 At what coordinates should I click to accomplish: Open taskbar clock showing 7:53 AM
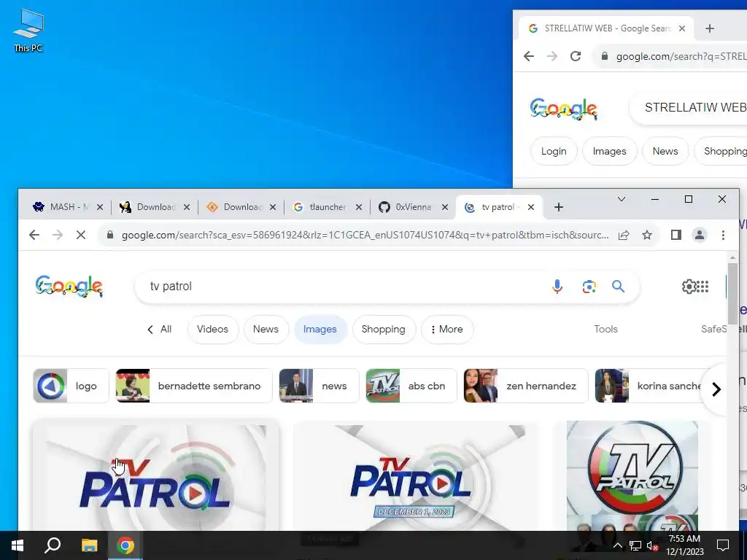tap(684, 545)
